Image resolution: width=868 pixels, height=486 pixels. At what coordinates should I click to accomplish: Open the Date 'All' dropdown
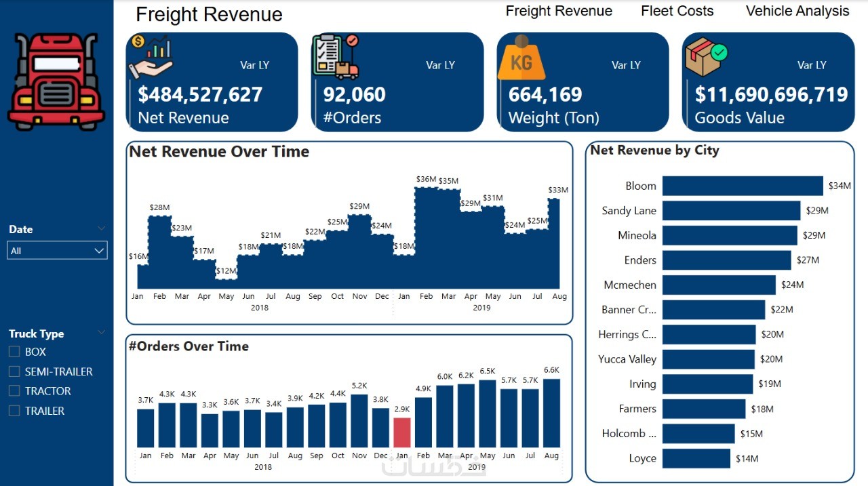click(x=58, y=251)
